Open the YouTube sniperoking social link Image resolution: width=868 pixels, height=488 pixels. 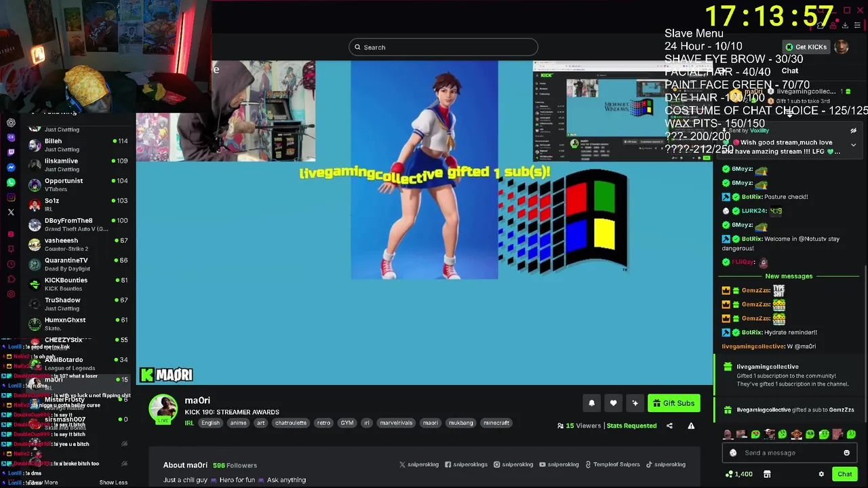point(559,465)
